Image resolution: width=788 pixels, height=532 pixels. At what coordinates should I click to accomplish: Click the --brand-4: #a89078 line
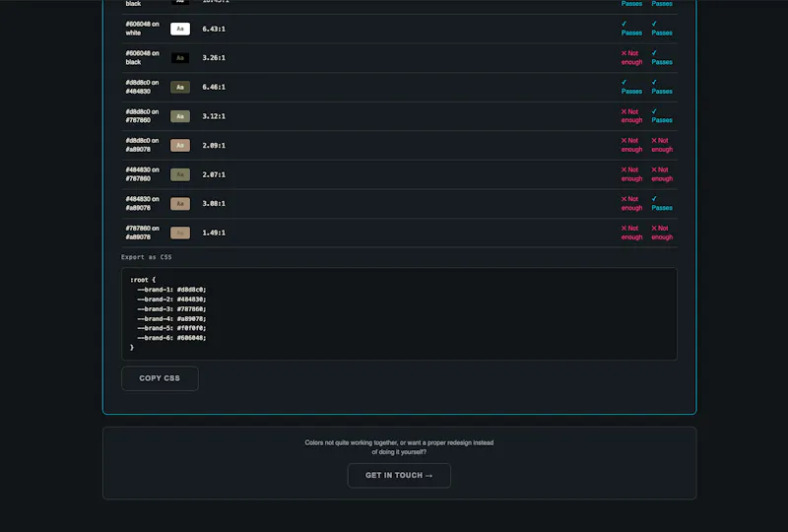click(x=171, y=319)
